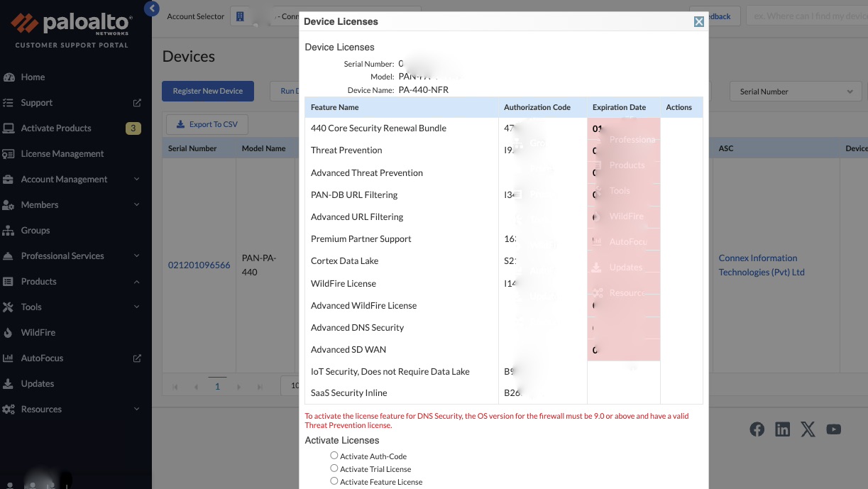The image size is (868, 489).
Task: Choose the Activate Feature License radio button
Action: [x=334, y=481]
